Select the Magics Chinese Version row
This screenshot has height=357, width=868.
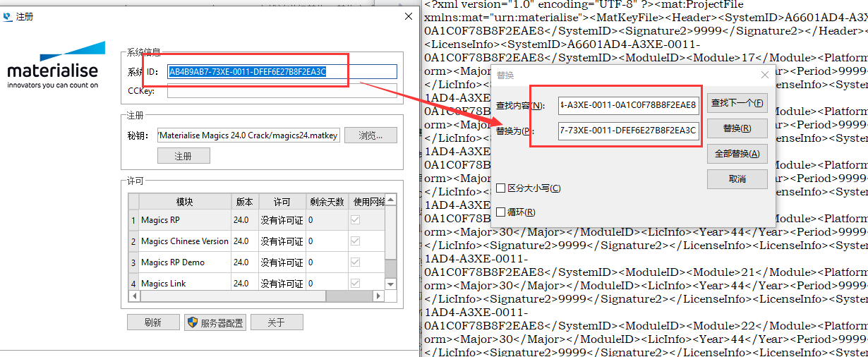[257, 241]
